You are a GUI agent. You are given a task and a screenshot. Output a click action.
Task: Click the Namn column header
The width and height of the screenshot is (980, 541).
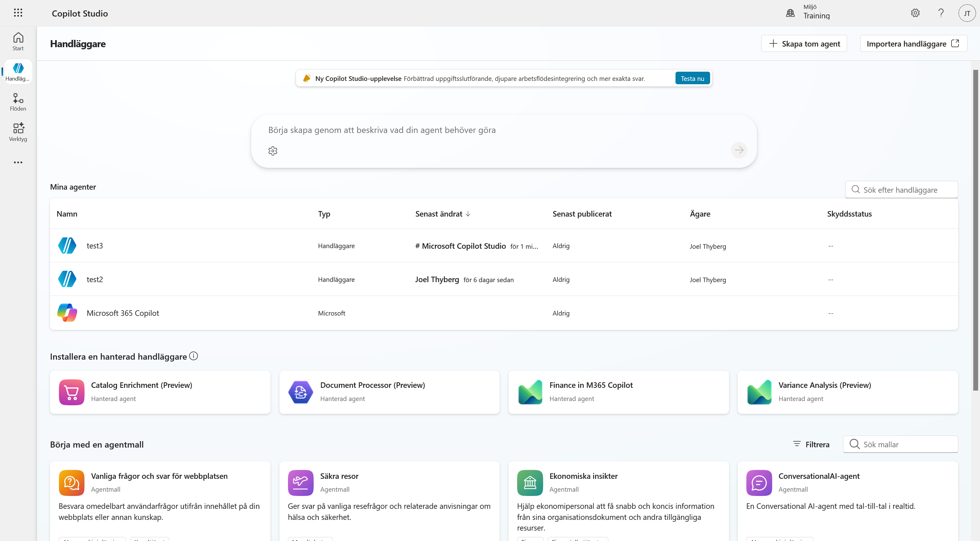tap(67, 214)
